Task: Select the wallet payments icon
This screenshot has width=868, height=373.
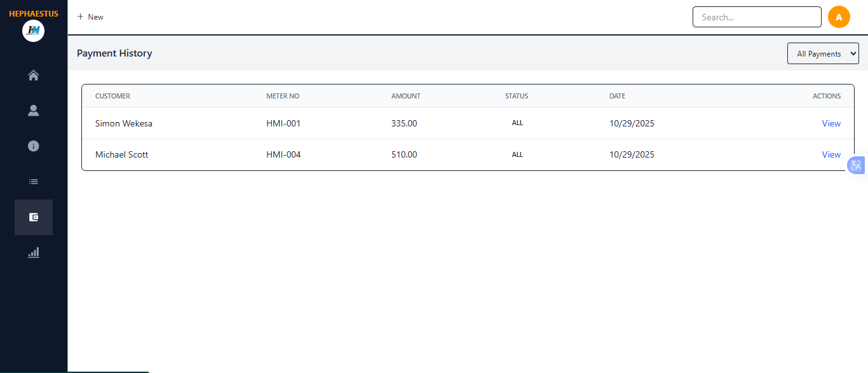Action: pyautogui.click(x=34, y=217)
